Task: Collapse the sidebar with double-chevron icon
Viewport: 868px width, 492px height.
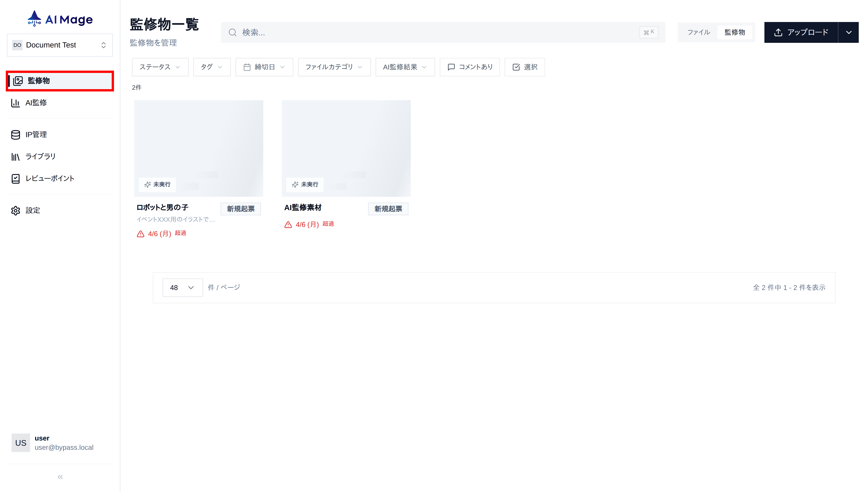Action: (x=60, y=477)
